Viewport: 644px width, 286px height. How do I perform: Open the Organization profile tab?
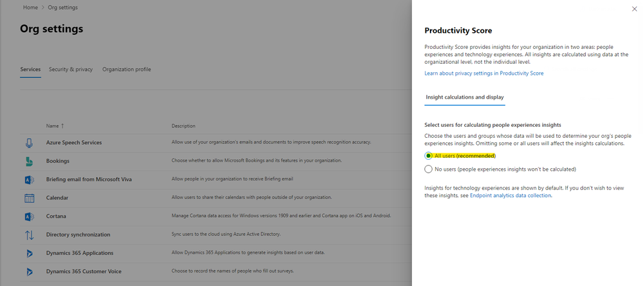[x=126, y=70]
